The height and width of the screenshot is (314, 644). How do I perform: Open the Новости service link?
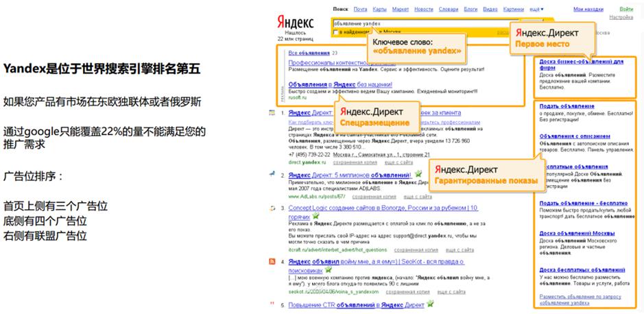pyautogui.click(x=423, y=9)
